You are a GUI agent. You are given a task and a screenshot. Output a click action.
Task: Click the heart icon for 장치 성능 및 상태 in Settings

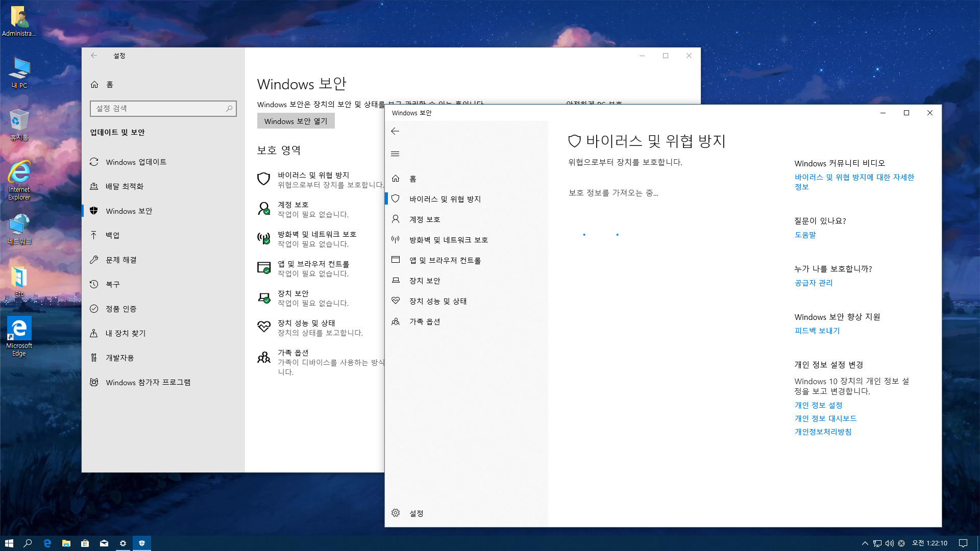pos(264,327)
